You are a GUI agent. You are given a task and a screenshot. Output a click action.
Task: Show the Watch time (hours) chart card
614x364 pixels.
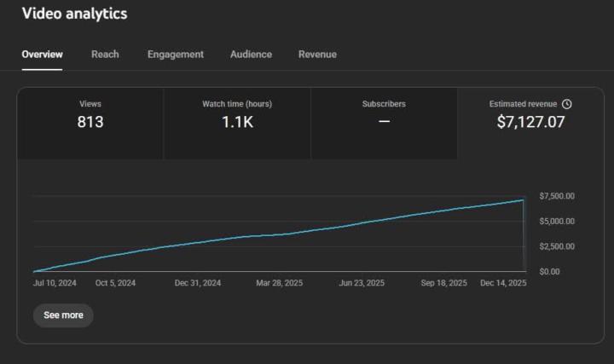(x=237, y=123)
